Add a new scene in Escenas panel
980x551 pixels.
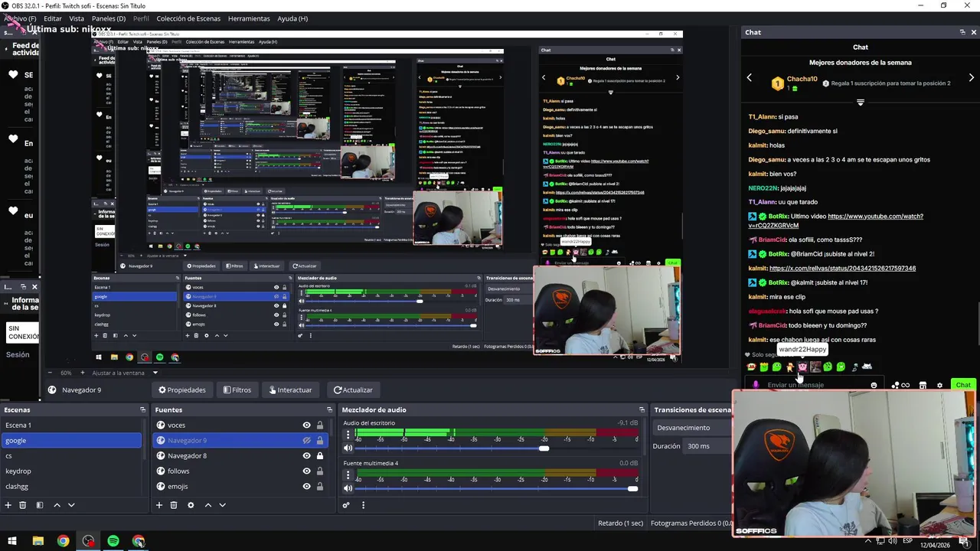tap(8, 505)
